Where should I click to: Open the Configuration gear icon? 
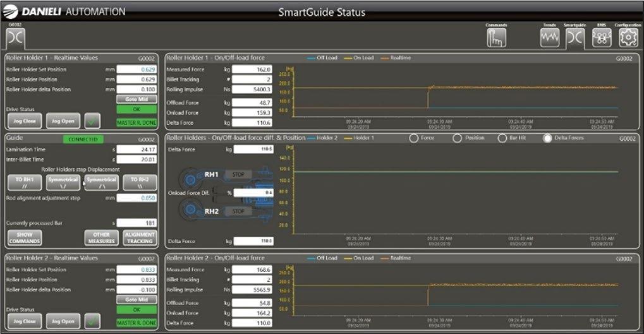628,38
